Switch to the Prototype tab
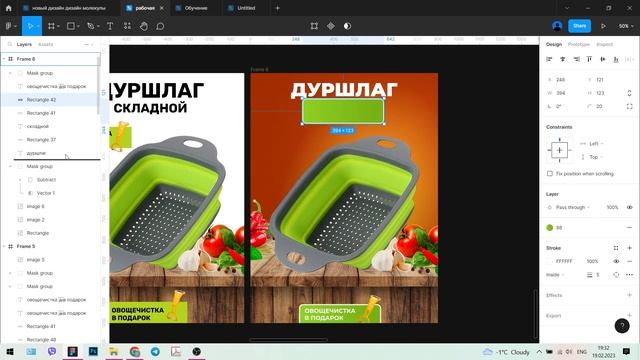 click(x=578, y=44)
